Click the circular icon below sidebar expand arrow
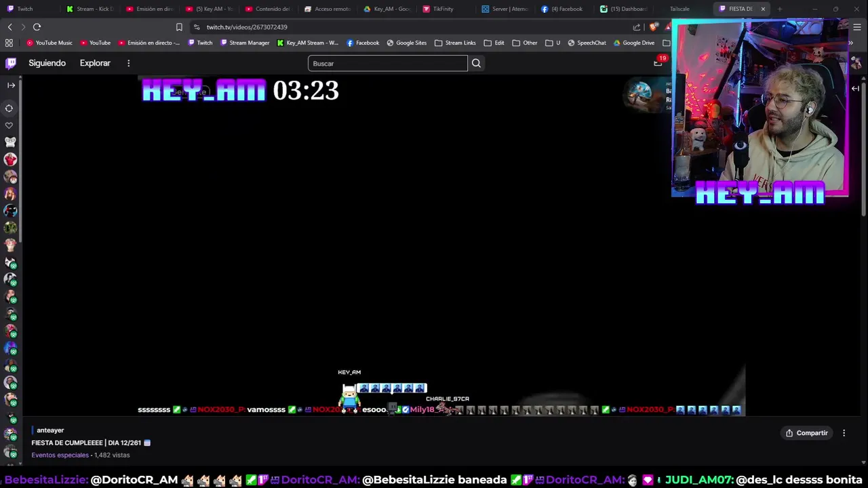Viewport: 868px width, 488px height. [9, 108]
